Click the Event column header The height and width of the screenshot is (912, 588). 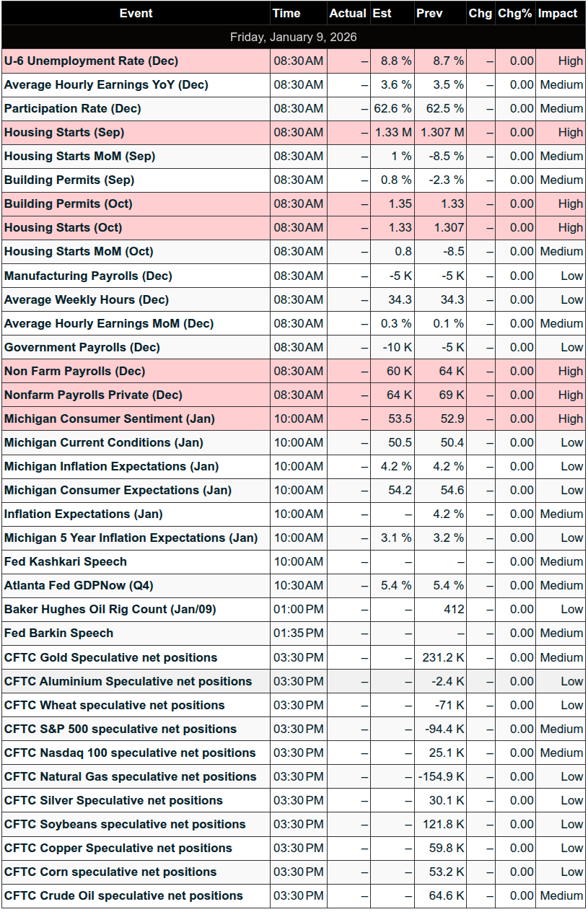pyautogui.click(x=136, y=13)
